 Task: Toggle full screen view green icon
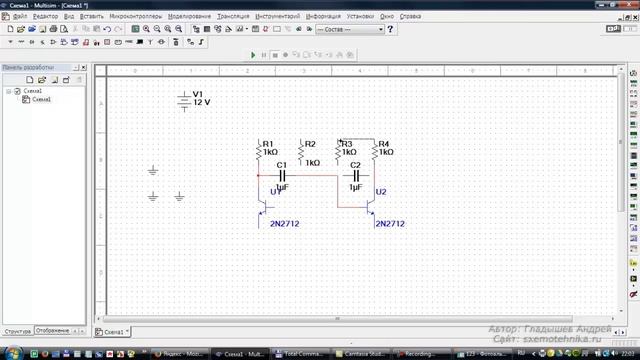click(135, 29)
